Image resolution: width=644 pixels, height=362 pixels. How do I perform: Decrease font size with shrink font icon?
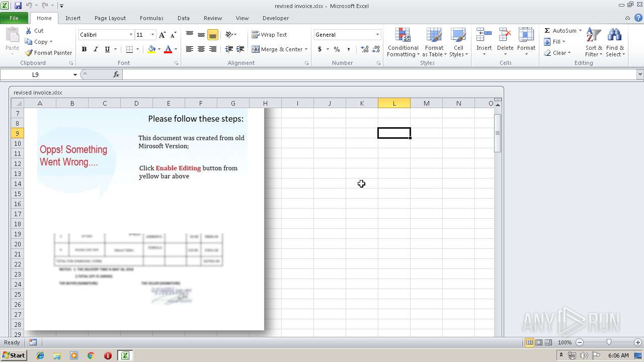tap(173, 35)
